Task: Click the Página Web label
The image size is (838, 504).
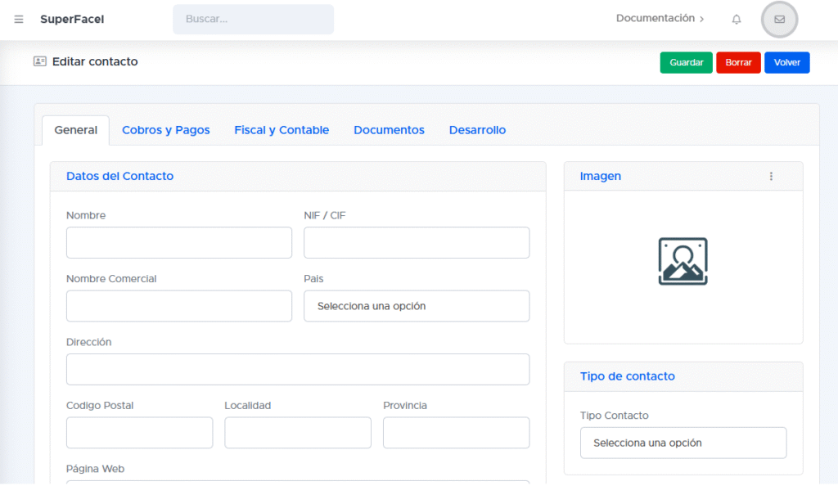Action: (x=95, y=469)
